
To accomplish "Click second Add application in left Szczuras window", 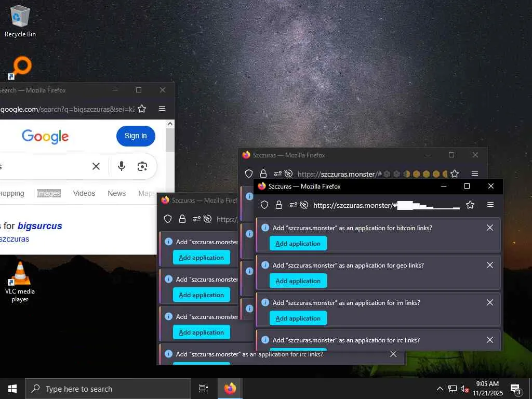I will [x=202, y=295].
